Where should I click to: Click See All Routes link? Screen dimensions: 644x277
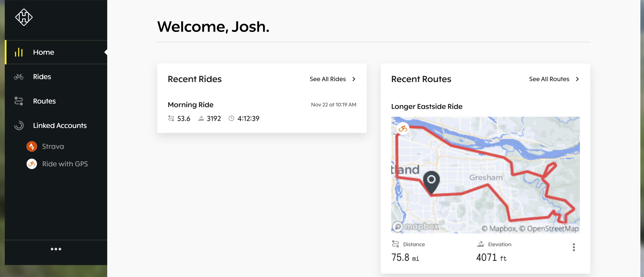coord(549,79)
